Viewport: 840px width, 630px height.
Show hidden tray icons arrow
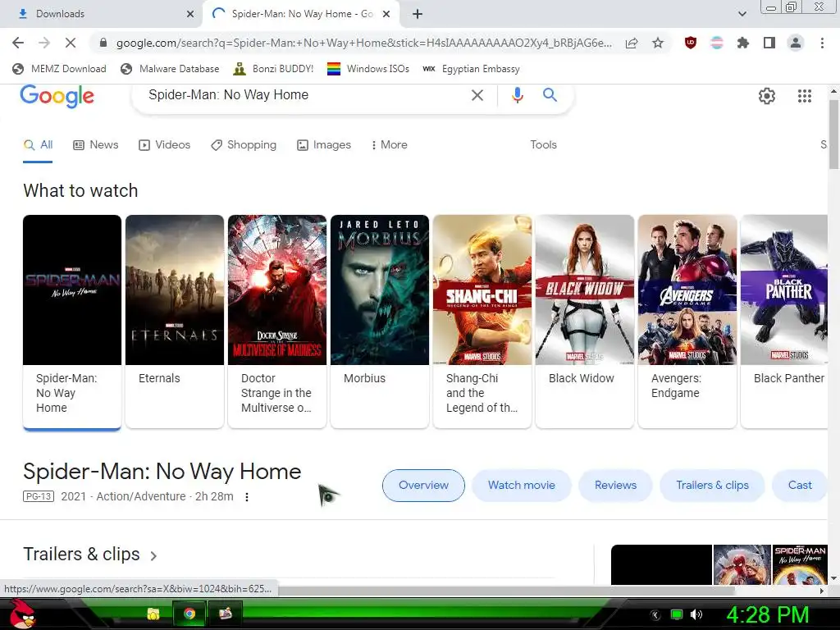tap(655, 614)
